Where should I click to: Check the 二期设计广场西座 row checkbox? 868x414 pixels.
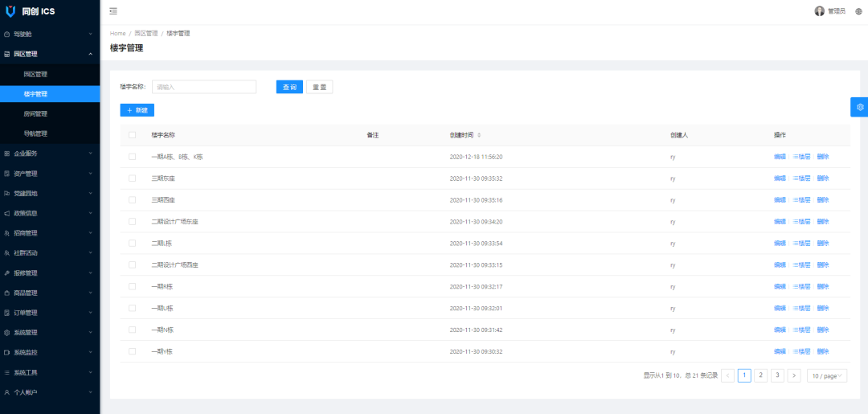[x=132, y=264]
